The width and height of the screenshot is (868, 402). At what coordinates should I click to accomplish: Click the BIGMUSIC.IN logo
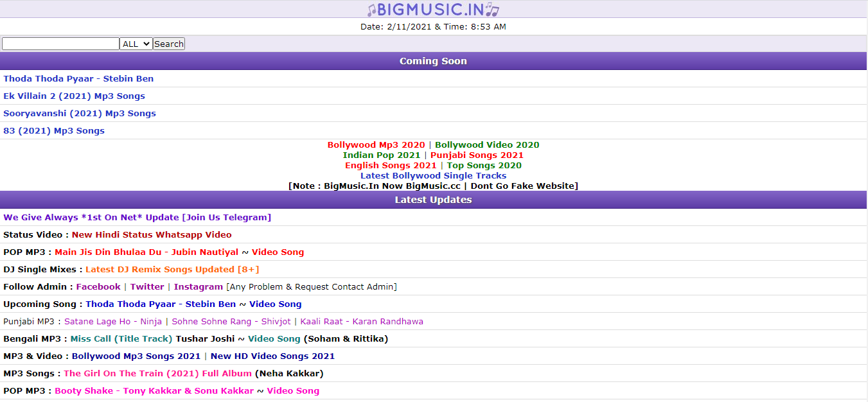coord(433,9)
